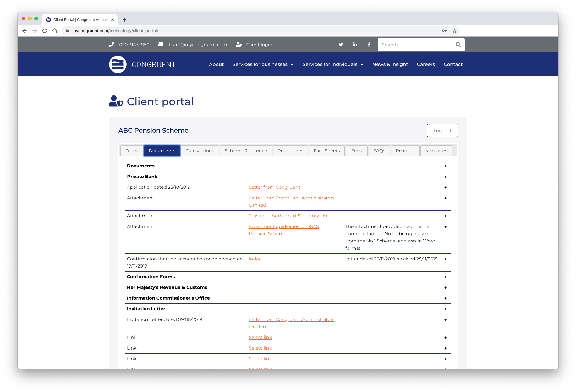Expand the Trustees Authorised Signatory row plus
Image resolution: width=576 pixels, height=392 pixels.
click(x=445, y=216)
